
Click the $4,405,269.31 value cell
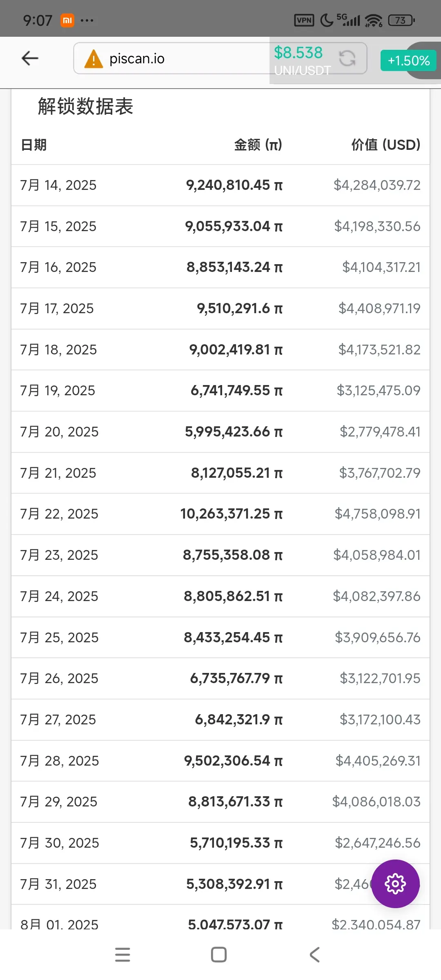click(378, 761)
